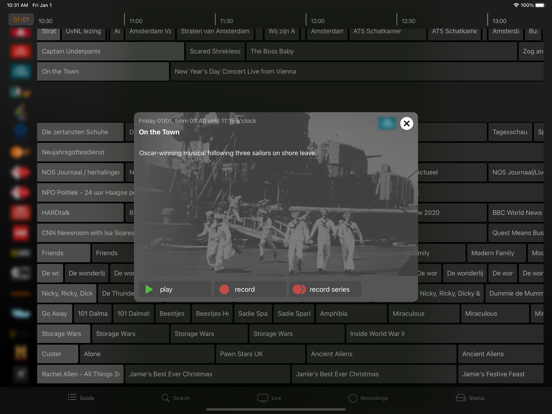Screen dimensions: 552x414
Task: Click the 12:00 timeline marker
Action: coord(318,21)
